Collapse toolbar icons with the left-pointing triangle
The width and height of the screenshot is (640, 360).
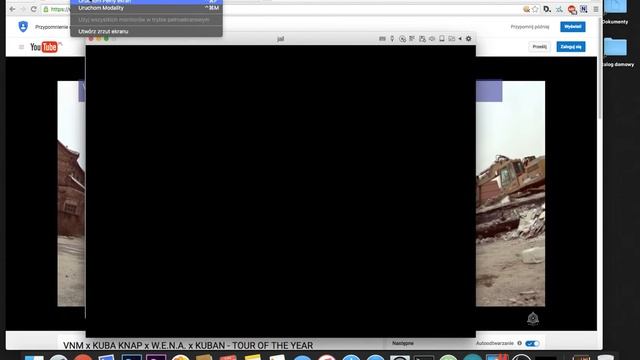point(460,39)
